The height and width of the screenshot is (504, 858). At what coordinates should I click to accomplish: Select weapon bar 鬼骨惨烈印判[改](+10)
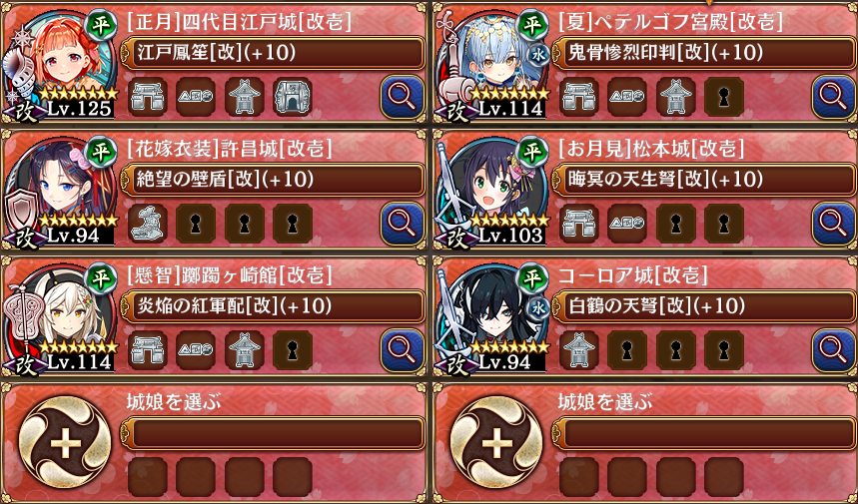[x=705, y=53]
